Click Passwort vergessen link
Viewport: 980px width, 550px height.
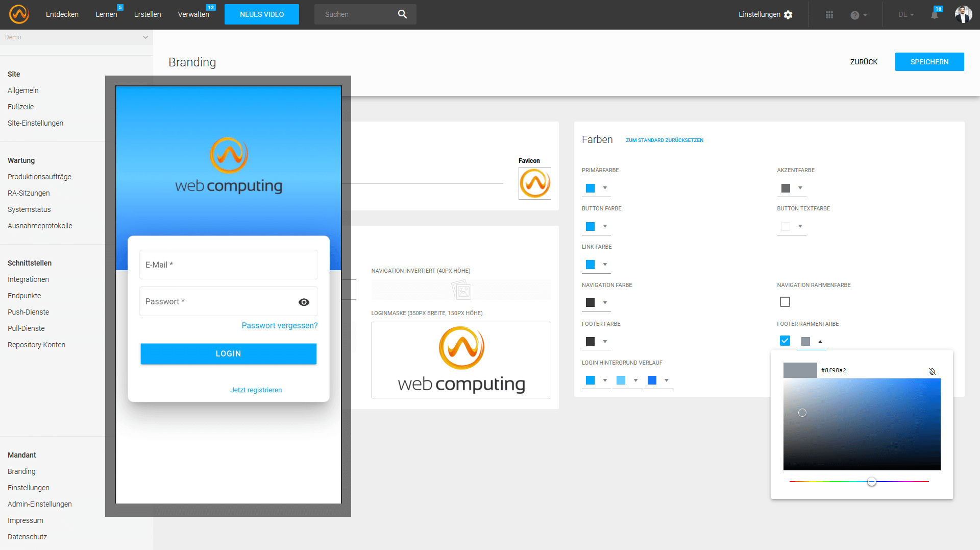(280, 325)
